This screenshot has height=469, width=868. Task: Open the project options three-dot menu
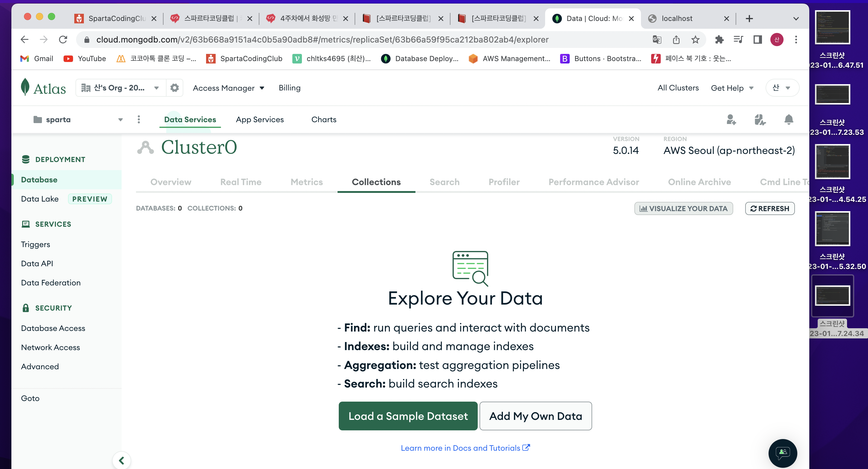pyautogui.click(x=139, y=119)
